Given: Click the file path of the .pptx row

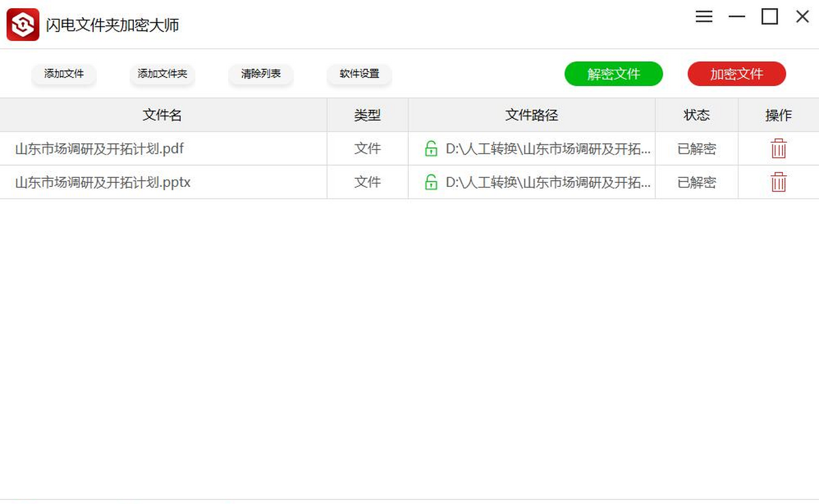Looking at the screenshot, I should coord(547,182).
